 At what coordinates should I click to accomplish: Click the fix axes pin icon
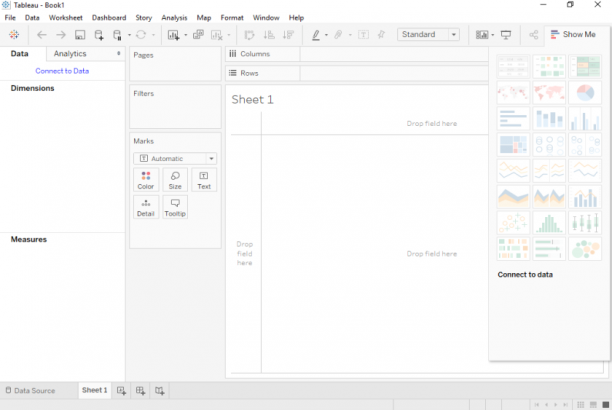pos(381,35)
